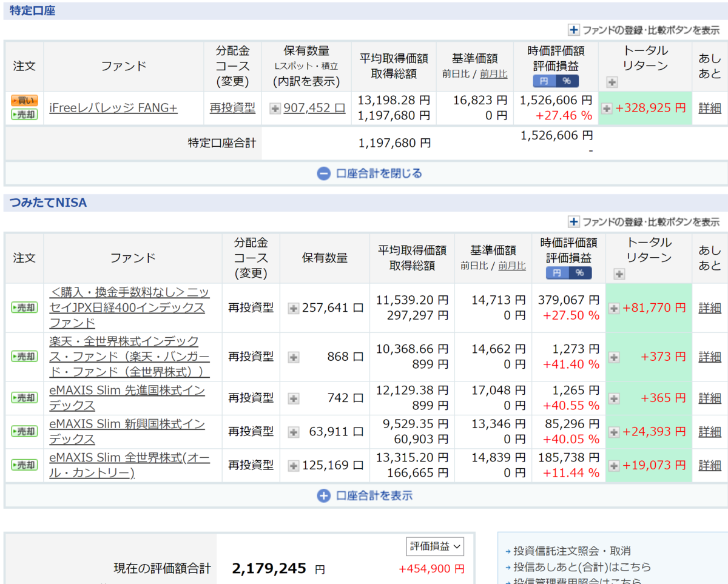
Task: Collapse totals with 口座合計を閉じる
Action: [x=369, y=173]
